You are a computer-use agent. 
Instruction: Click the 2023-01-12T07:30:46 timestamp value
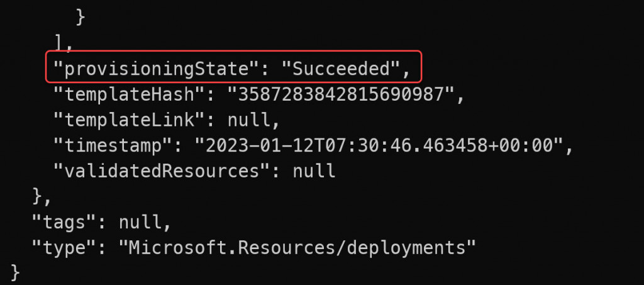click(x=379, y=145)
